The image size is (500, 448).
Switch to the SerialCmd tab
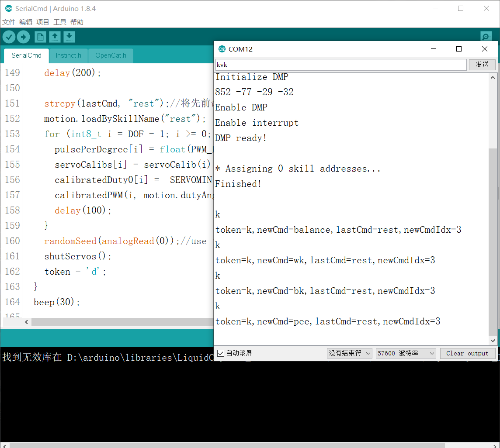click(x=27, y=55)
